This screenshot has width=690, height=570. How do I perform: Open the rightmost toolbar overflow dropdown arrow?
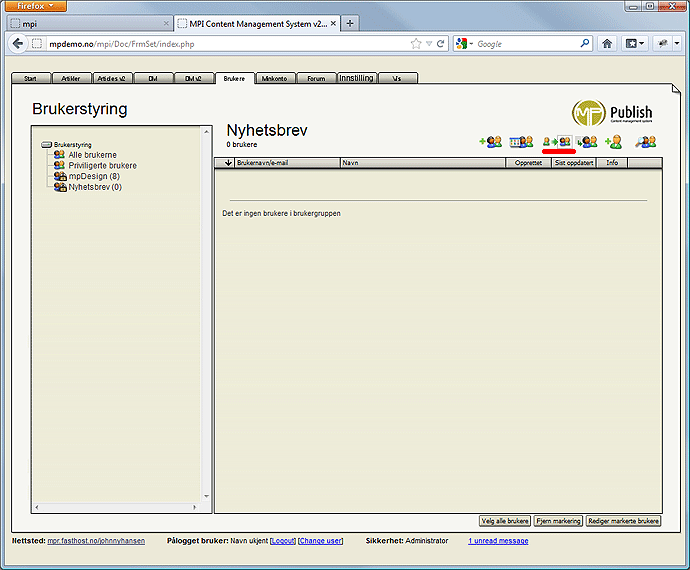(x=677, y=44)
